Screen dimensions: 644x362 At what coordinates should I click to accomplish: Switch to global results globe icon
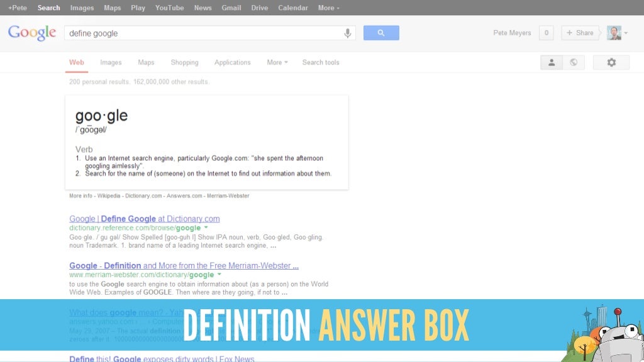click(574, 62)
